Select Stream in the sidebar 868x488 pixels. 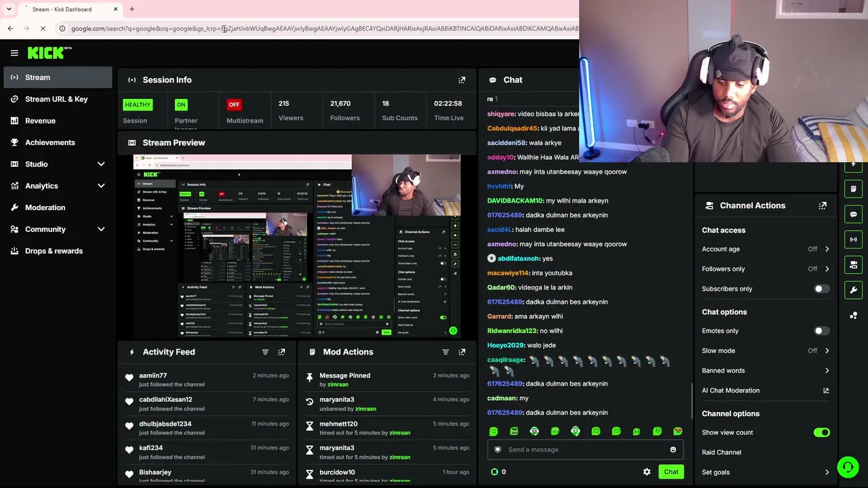tap(58, 77)
